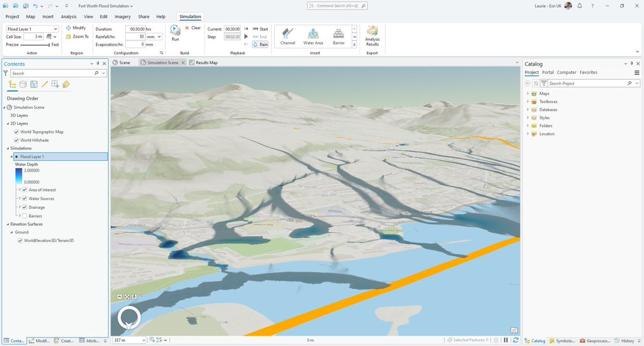
Task: Open rainfall units mm dropdown
Action: tap(159, 37)
